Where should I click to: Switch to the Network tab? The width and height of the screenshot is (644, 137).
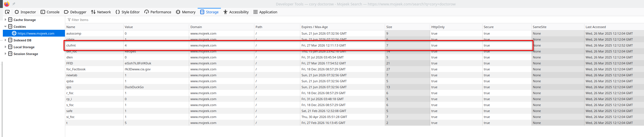click(x=101, y=12)
